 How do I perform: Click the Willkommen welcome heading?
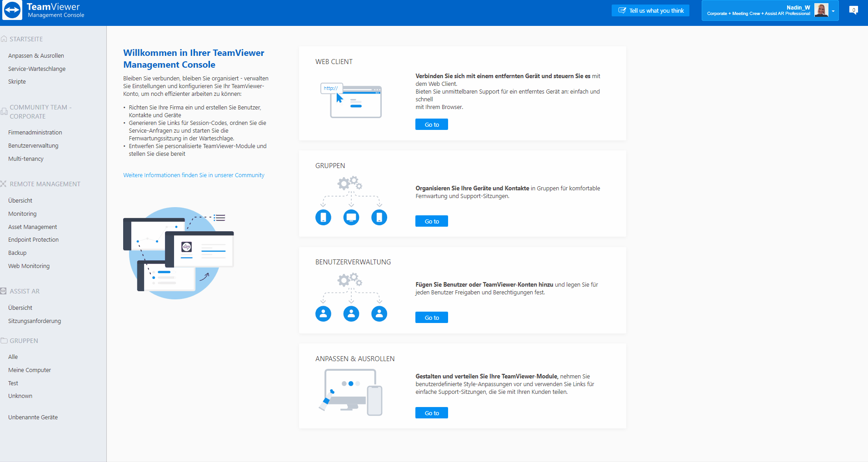[194, 59]
